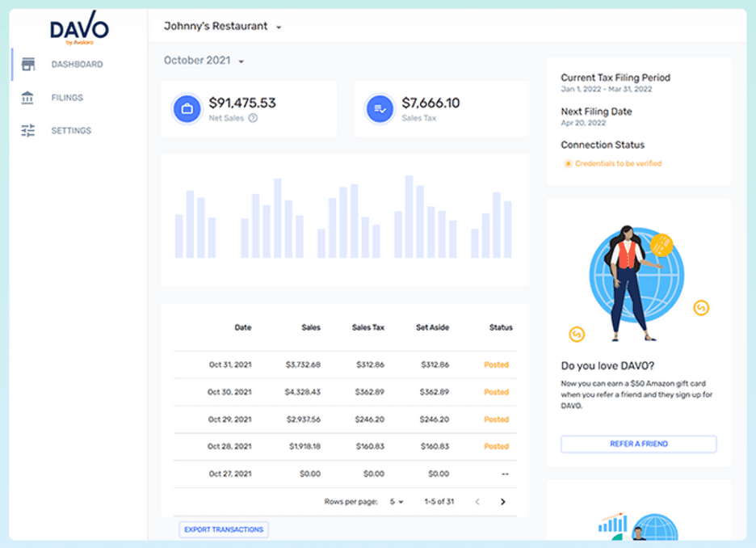
Task: Click the DAVO logo
Action: pyautogui.click(x=79, y=31)
